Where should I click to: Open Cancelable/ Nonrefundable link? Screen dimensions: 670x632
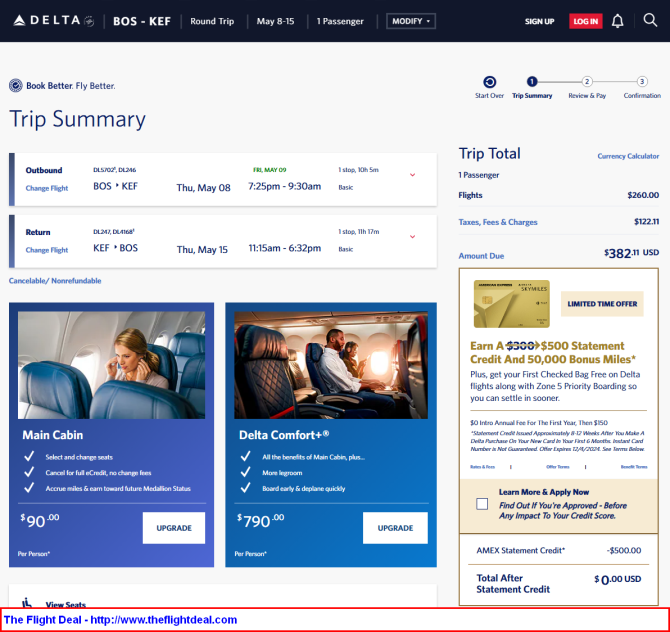[x=55, y=281]
